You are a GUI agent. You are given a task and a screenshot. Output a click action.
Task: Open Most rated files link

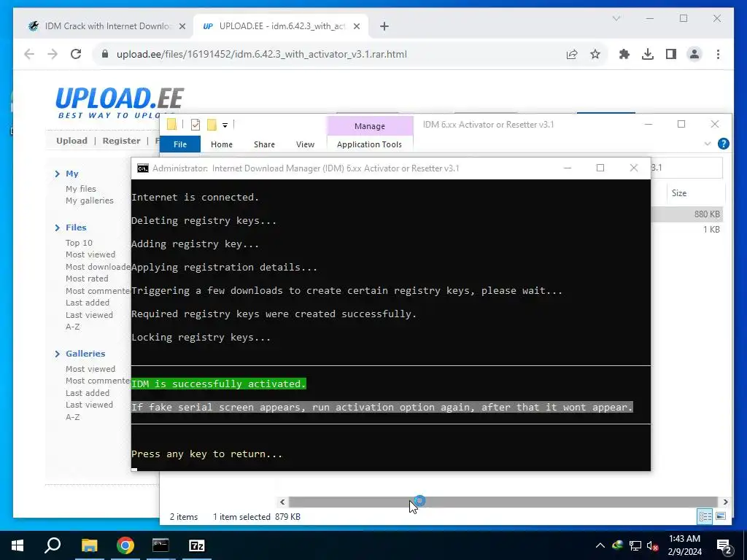tap(87, 279)
